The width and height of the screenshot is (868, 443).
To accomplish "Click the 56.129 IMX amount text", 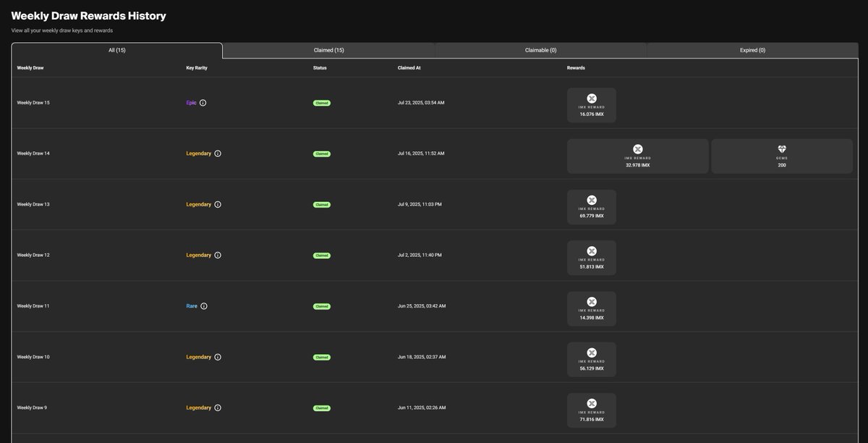I will (x=592, y=368).
